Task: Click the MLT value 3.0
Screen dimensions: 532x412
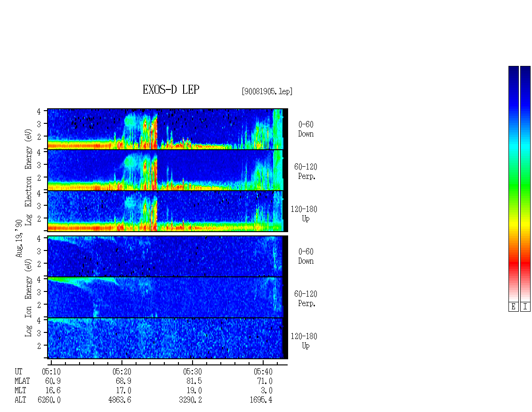Action: (266, 391)
